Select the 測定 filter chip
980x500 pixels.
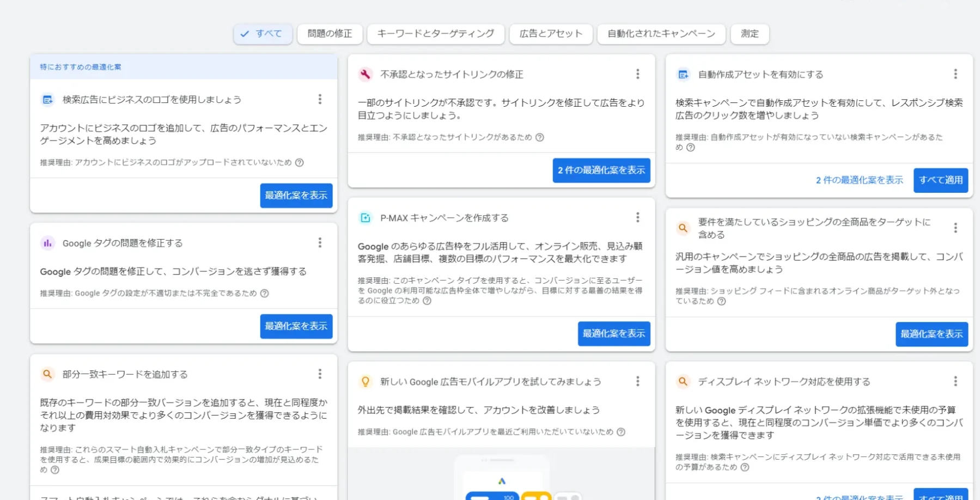pyautogui.click(x=750, y=34)
